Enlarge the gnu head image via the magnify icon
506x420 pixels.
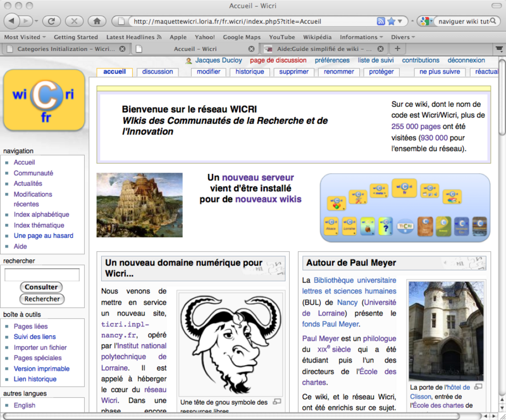click(x=277, y=402)
